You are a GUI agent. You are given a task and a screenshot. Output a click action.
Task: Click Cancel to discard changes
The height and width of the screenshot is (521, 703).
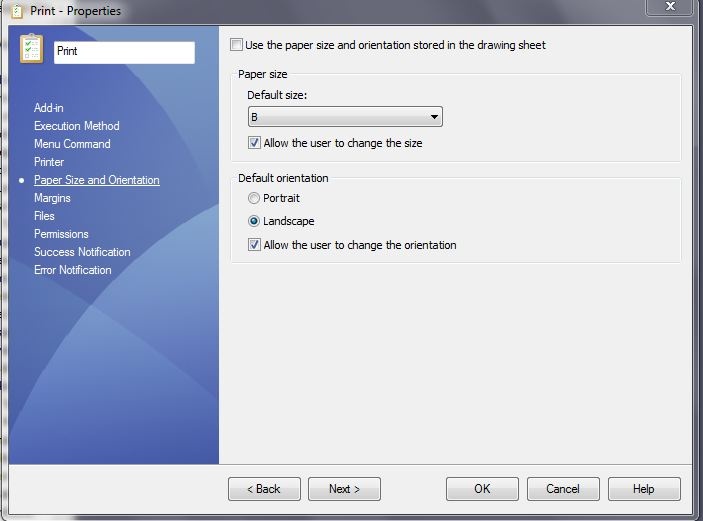click(563, 489)
